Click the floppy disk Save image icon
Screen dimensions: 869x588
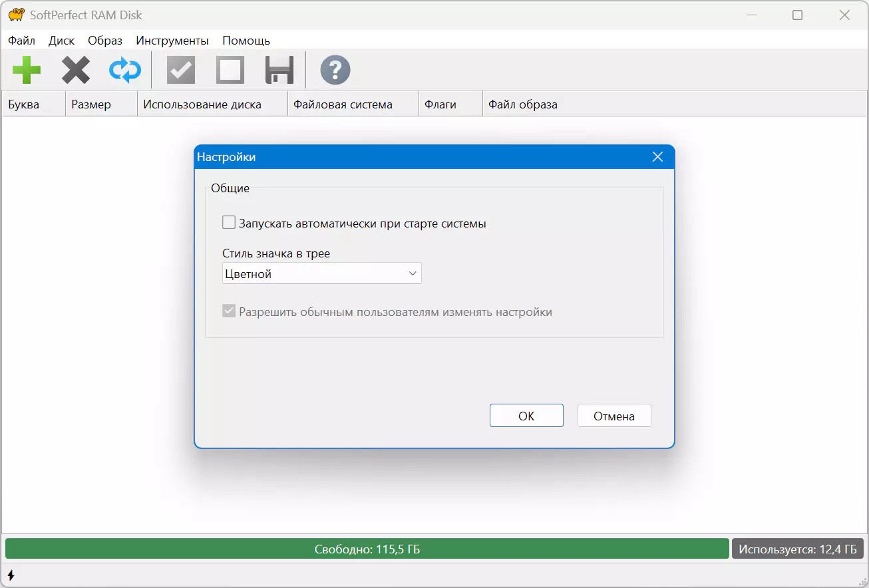(x=279, y=70)
